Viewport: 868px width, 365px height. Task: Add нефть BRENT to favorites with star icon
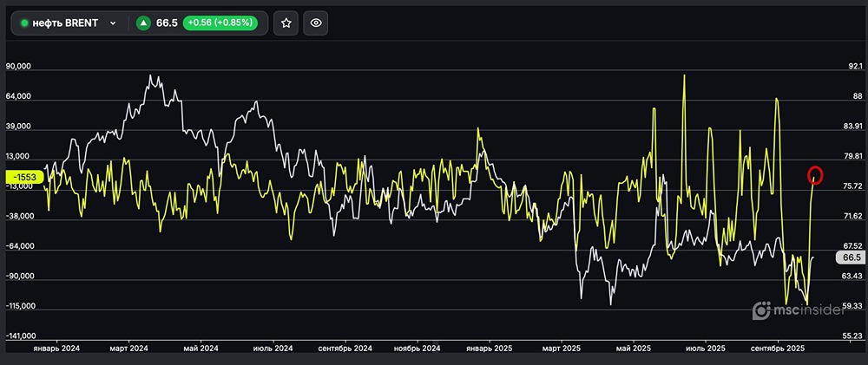coord(286,23)
